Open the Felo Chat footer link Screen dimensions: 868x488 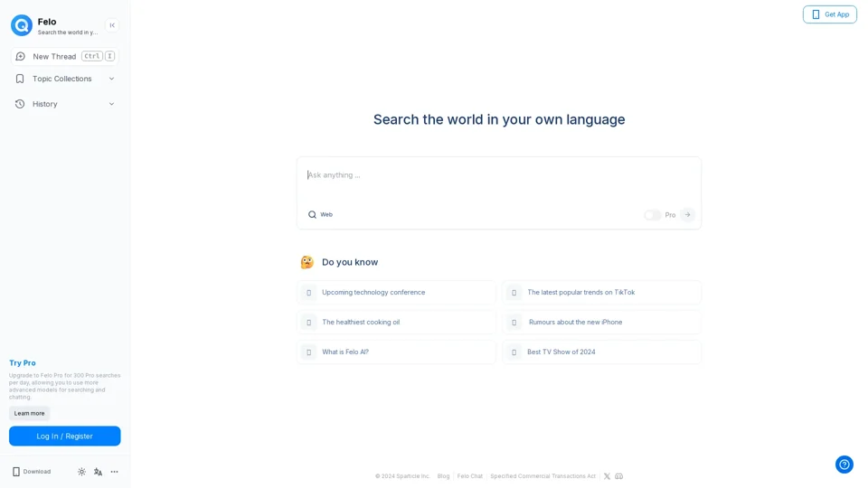pos(470,476)
